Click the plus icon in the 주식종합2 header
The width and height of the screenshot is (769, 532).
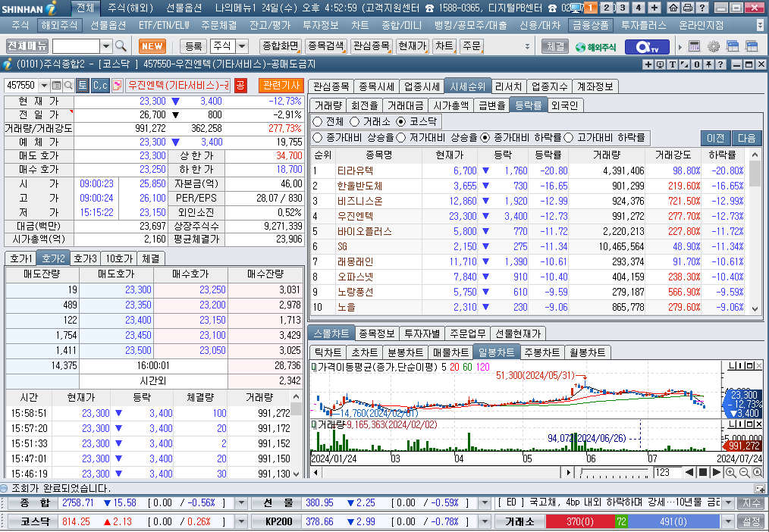(x=648, y=64)
